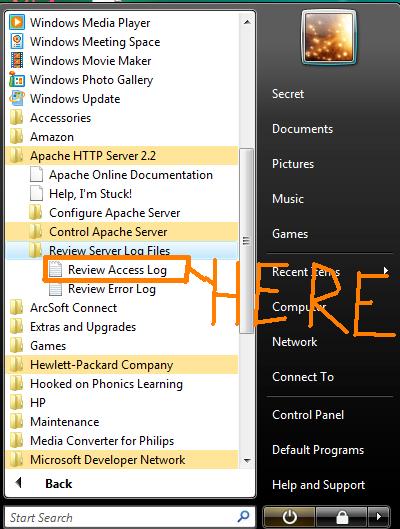Viewport: 400px width, 529px height.
Task: Click the Help, I'm Stuck! page icon
Action: (36, 193)
